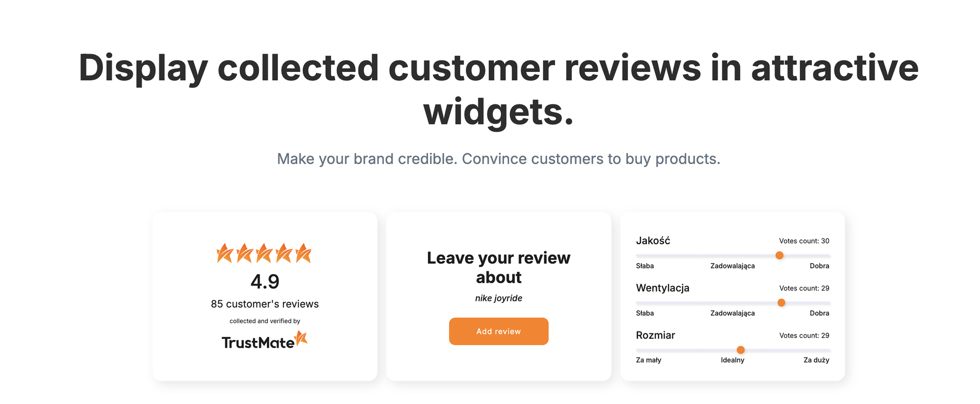The width and height of the screenshot is (980, 404).
Task: Click the first orange rating star
Action: click(x=225, y=253)
